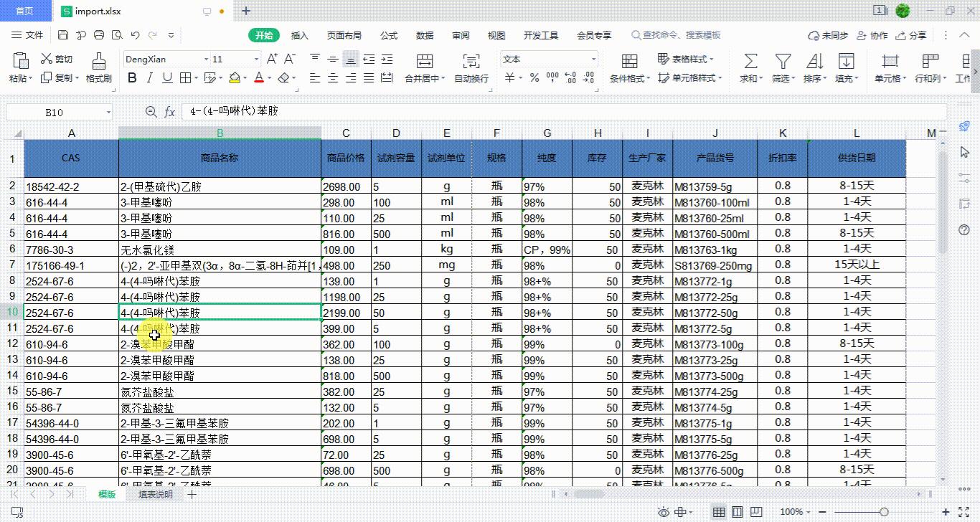Open the 填表说明 sheet tab

[156, 494]
